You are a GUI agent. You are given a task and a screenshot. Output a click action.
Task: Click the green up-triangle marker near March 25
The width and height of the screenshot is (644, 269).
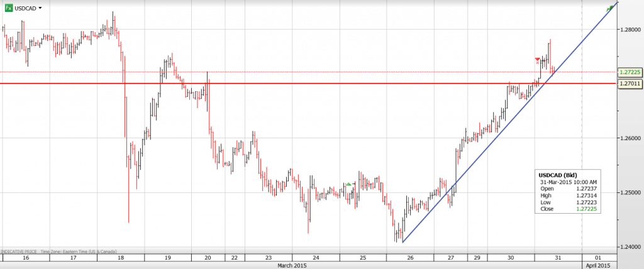(348, 184)
